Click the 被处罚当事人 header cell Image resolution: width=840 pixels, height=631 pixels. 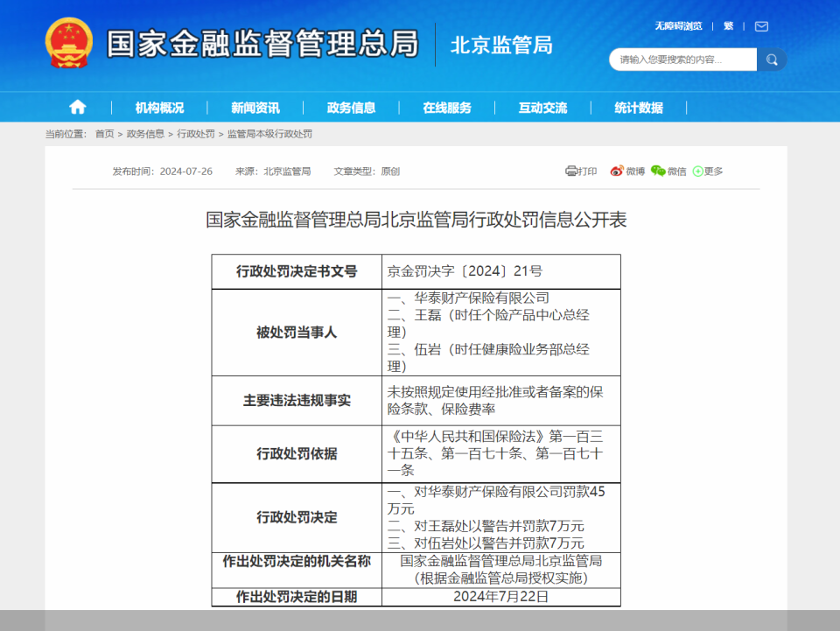coord(297,333)
